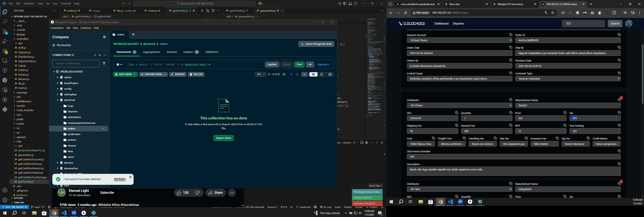Open Extensions view in VS Code activity bar

pyautogui.click(x=5, y=51)
